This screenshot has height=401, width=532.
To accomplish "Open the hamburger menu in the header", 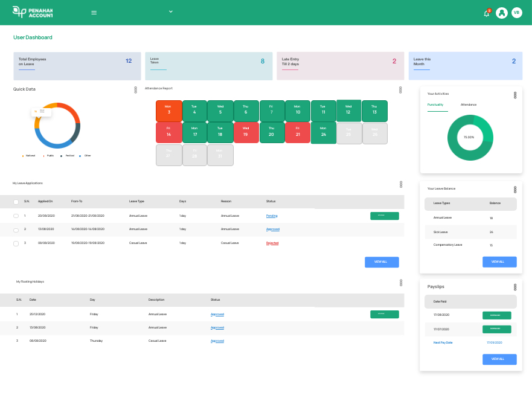I will click(x=94, y=13).
